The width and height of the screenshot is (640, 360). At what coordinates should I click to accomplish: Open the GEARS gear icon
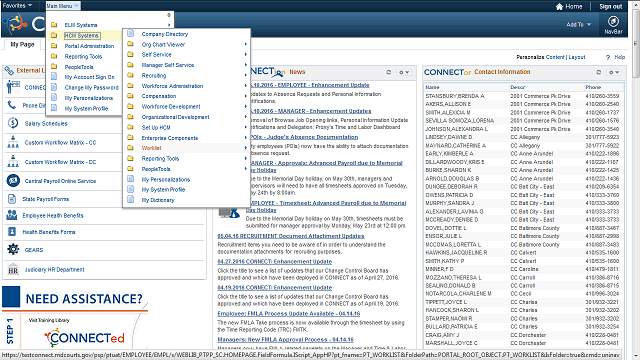(x=13, y=249)
